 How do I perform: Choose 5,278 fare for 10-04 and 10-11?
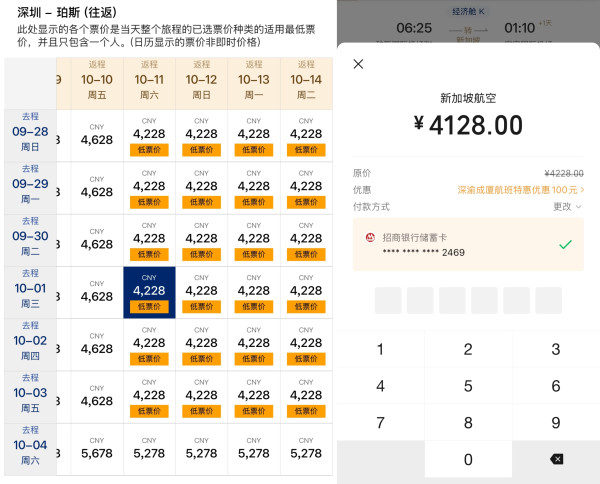(x=149, y=449)
